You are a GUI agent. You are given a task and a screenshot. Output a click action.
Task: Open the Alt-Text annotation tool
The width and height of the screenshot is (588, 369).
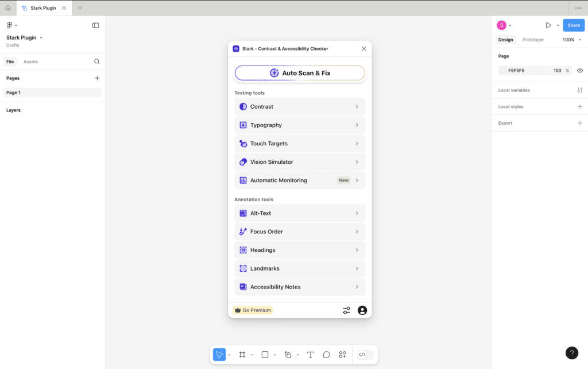tap(300, 213)
